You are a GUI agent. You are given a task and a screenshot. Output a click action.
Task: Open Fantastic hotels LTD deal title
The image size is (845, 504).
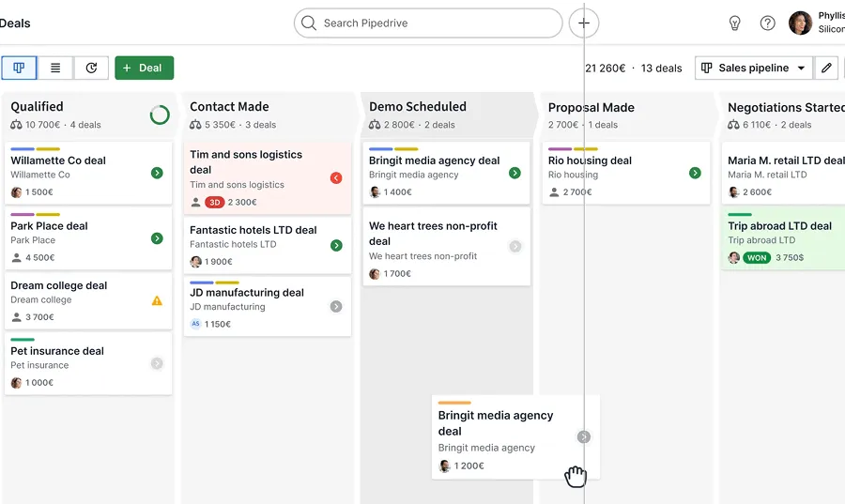[x=253, y=230]
